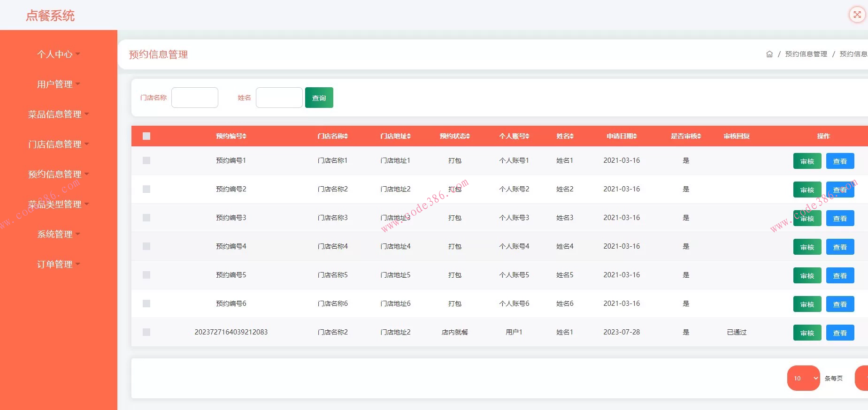Viewport: 868px width, 410px height.
Task: Open 系统管理 in the sidebar
Action: (58, 235)
